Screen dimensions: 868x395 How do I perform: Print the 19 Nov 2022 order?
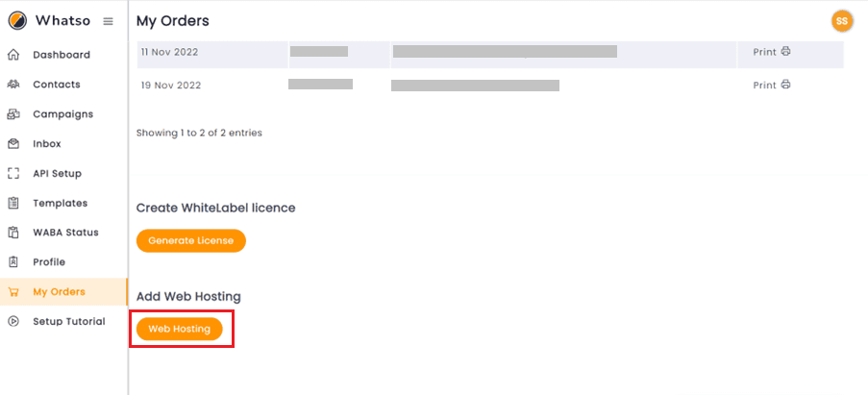pos(772,86)
